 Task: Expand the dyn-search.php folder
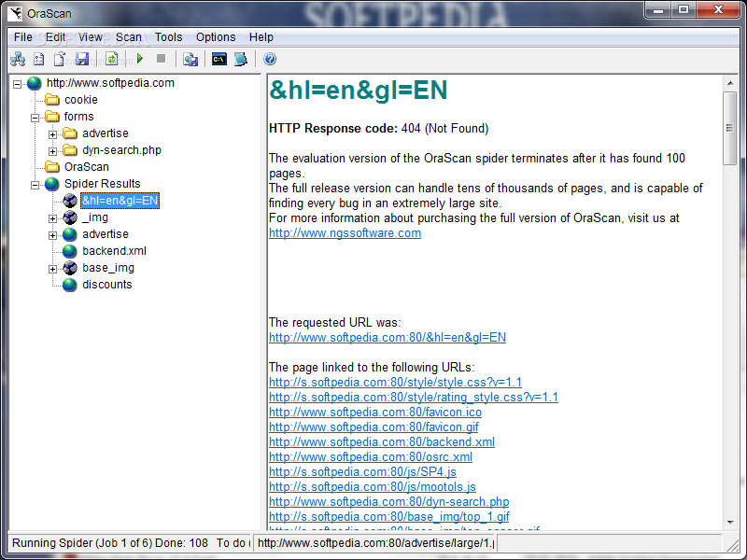point(53,151)
